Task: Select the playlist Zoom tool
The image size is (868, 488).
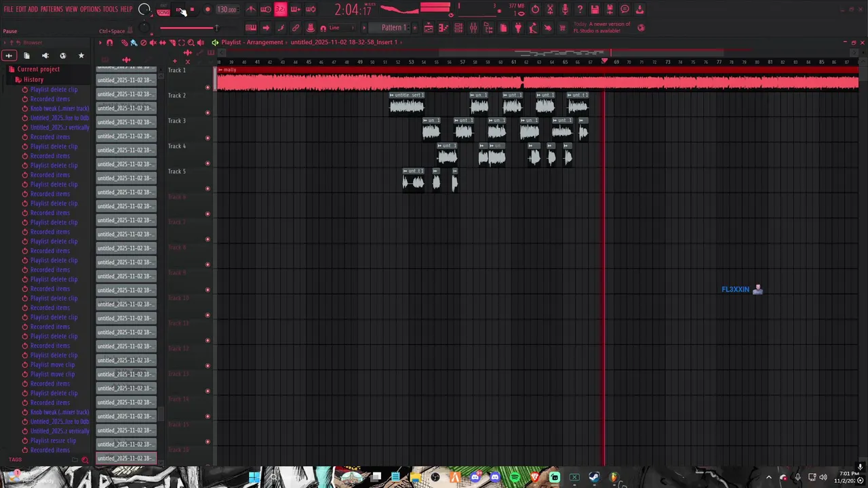Action: pyautogui.click(x=191, y=43)
